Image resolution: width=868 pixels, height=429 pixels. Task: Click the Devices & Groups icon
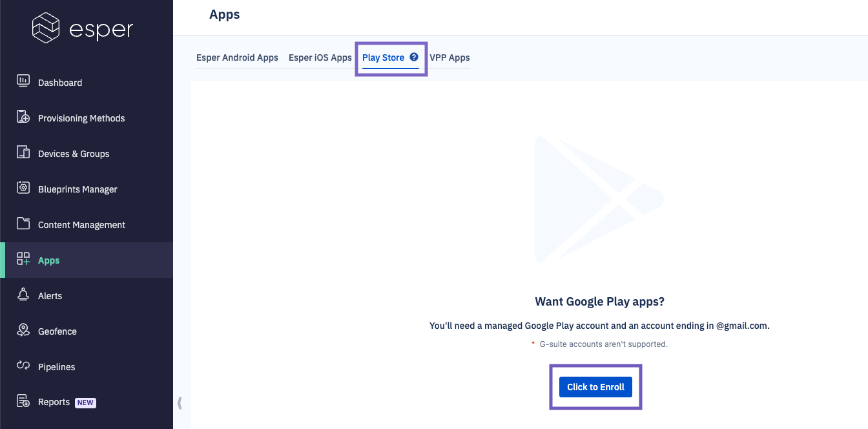click(x=23, y=153)
